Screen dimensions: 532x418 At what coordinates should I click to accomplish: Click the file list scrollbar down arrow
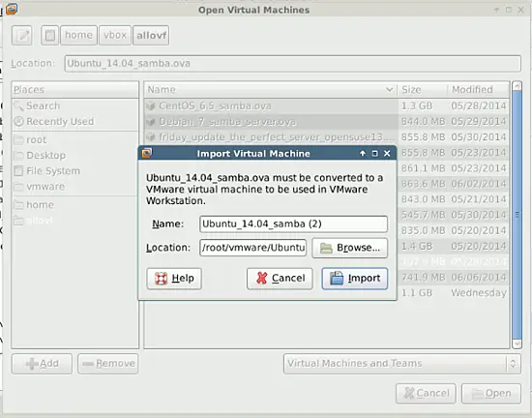(517, 343)
